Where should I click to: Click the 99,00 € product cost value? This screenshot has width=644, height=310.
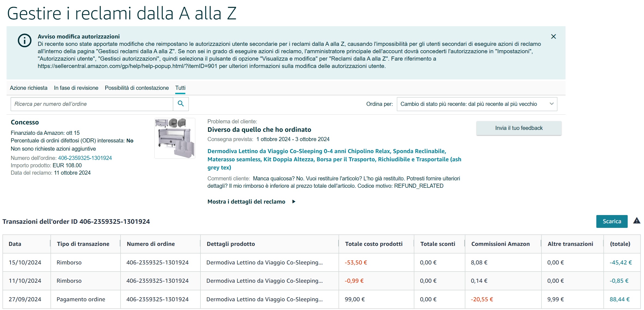click(x=355, y=299)
